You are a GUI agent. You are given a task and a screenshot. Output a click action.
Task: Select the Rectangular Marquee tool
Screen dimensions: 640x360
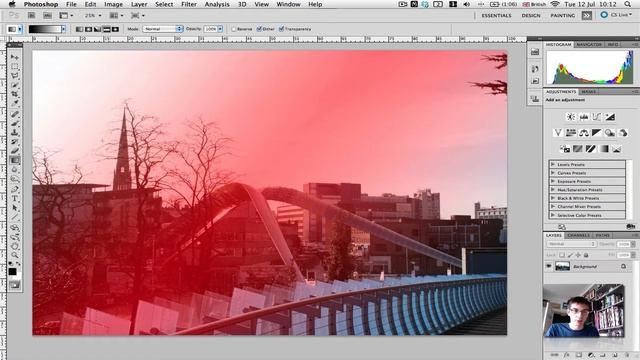[x=15, y=66]
